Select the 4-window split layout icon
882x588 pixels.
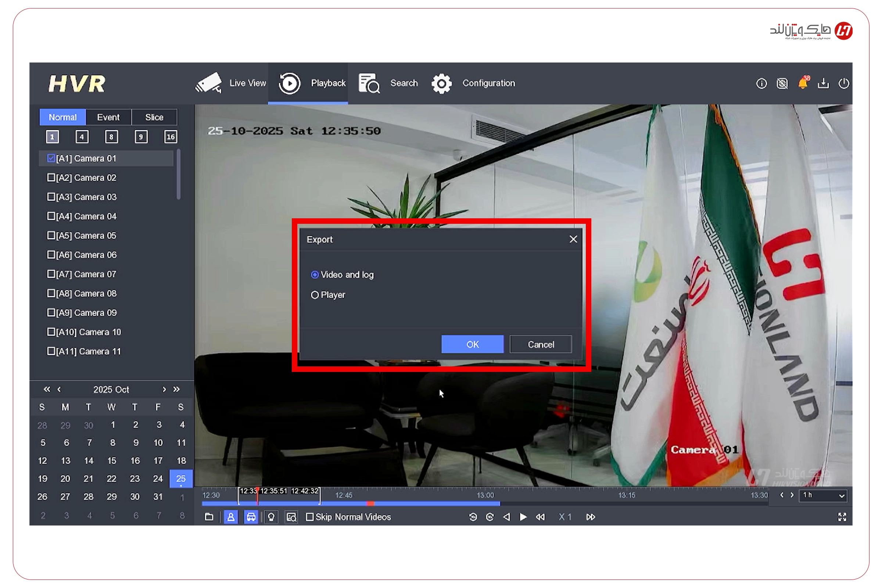[82, 137]
